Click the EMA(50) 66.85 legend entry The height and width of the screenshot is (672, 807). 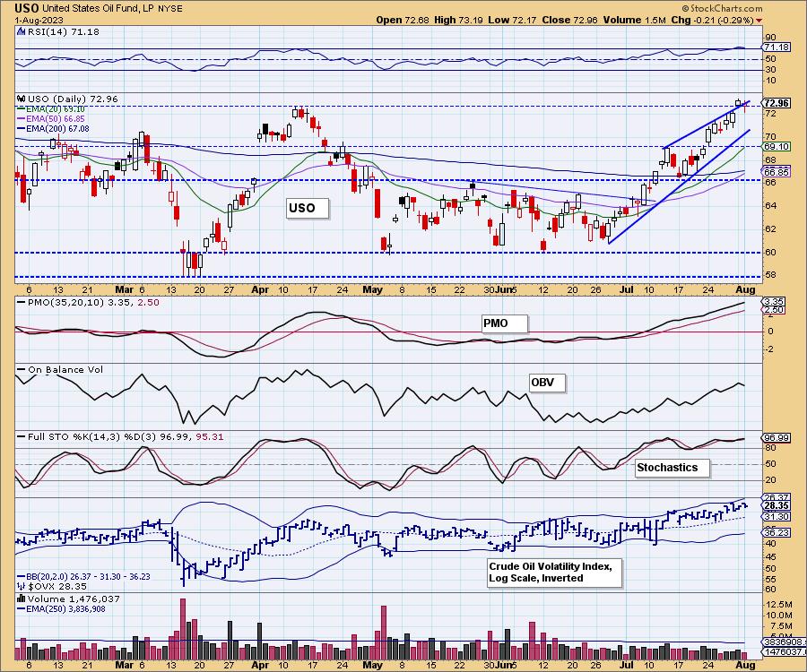coord(51,119)
